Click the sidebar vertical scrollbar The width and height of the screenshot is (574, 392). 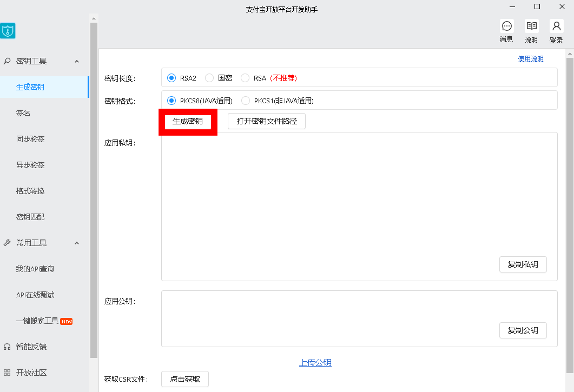(94, 189)
